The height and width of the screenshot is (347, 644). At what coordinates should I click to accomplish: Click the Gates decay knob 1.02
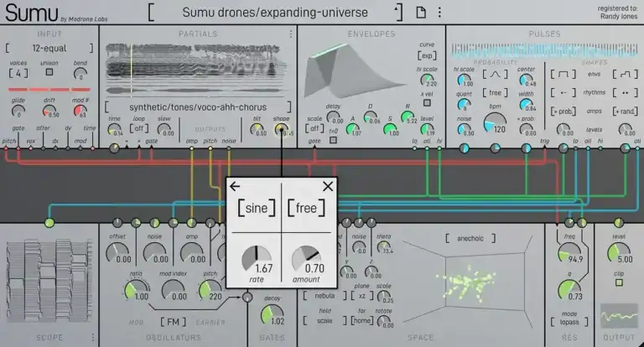tap(272, 315)
